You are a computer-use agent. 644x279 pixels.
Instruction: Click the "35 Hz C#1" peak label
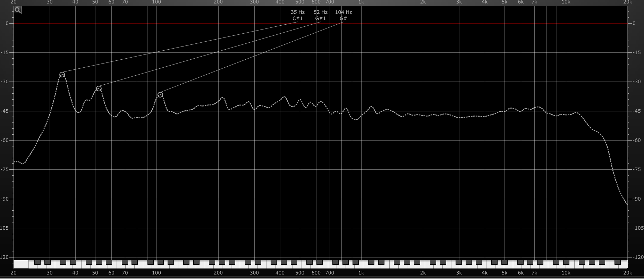(298, 15)
